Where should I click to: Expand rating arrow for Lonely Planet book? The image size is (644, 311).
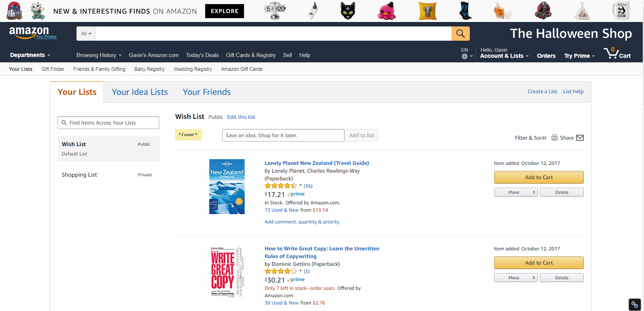(300, 185)
